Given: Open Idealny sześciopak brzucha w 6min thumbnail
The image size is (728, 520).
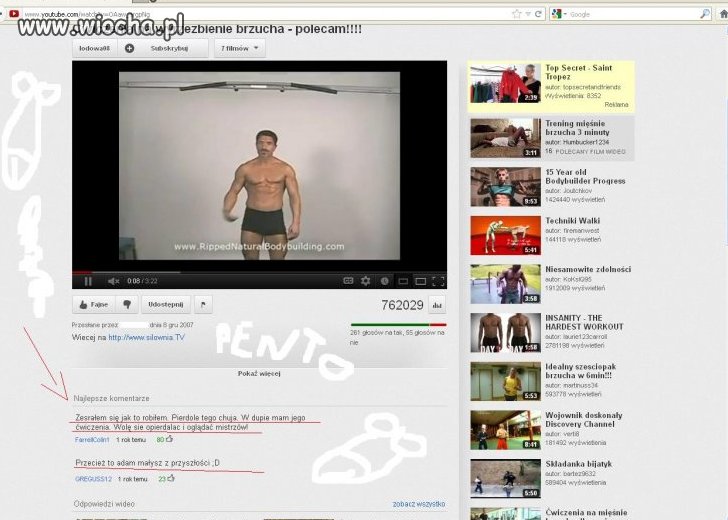Looking at the screenshot, I should tap(506, 381).
